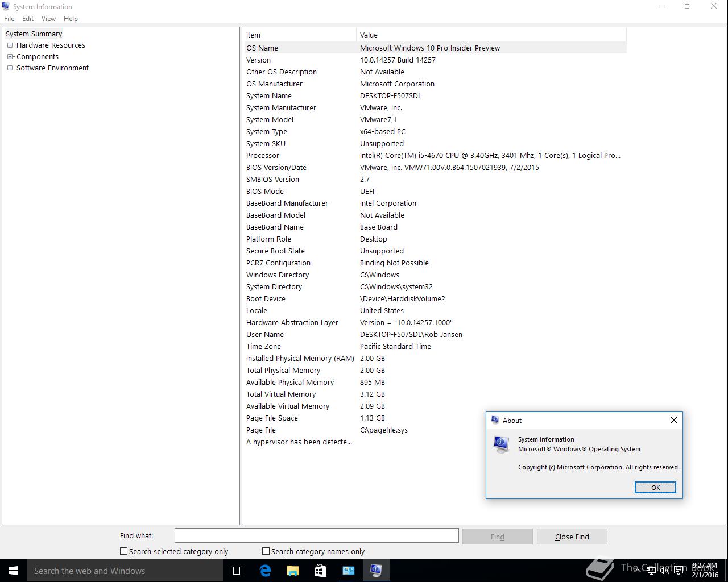Click the taskbar search box
The width and height of the screenshot is (728, 582).
pyautogui.click(x=125, y=571)
